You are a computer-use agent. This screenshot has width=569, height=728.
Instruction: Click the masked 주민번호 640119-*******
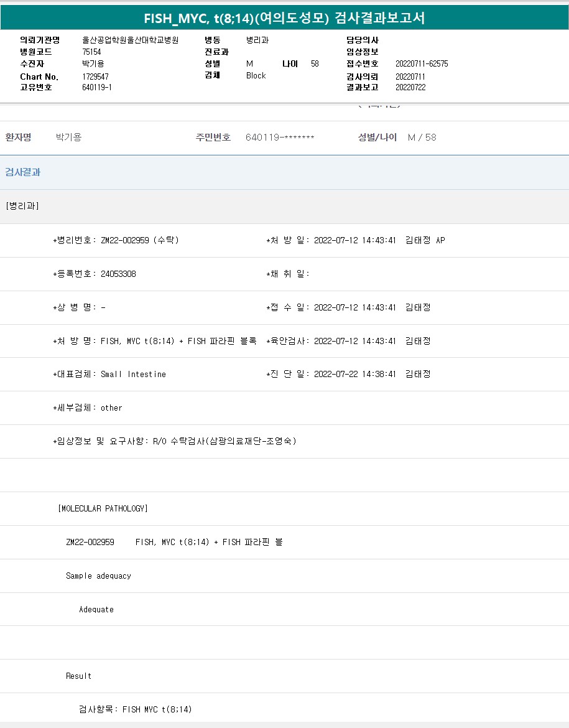point(280,138)
